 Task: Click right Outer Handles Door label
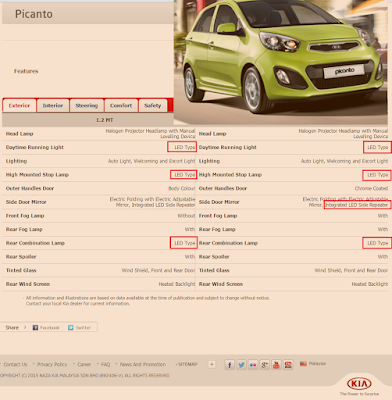223,188
